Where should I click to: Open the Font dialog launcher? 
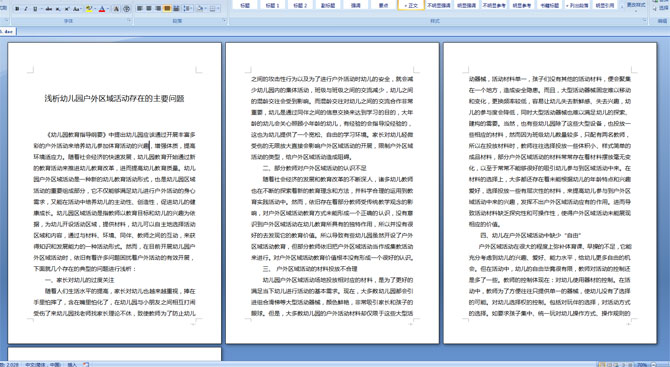(x=129, y=20)
